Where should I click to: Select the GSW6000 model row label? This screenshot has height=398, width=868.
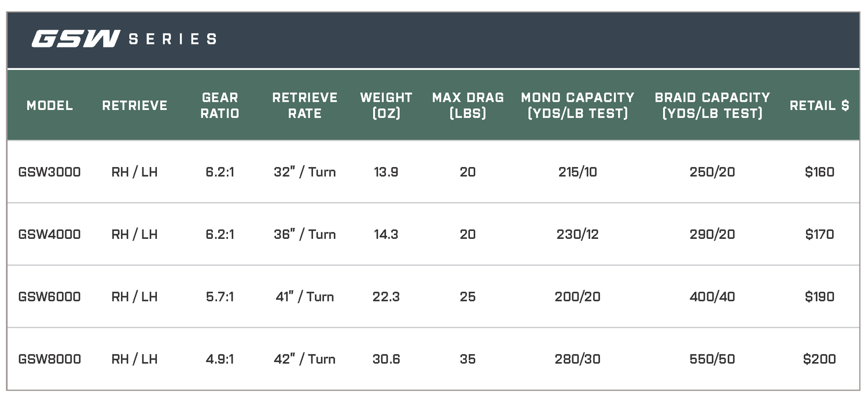click(50, 297)
